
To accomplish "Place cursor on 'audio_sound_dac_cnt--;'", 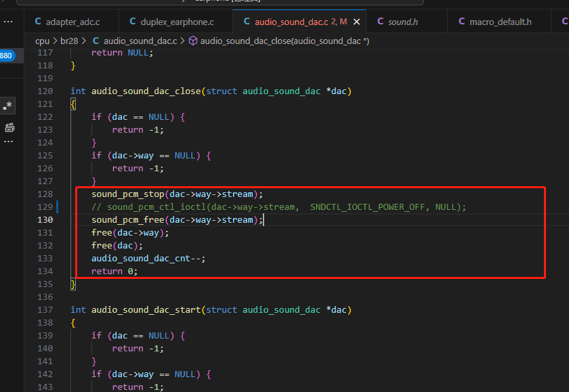I will pyautogui.click(x=148, y=258).
